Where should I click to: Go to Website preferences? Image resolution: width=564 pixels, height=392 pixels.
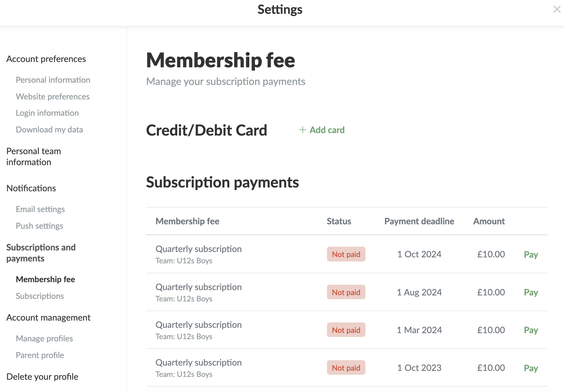point(53,97)
